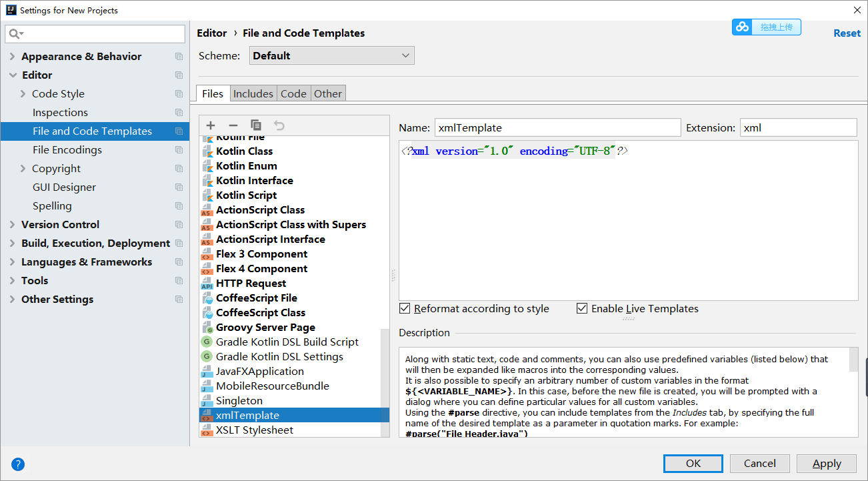Viewport: 868px width, 481px height.
Task: Click the HTTP Request API icon
Action: tap(207, 284)
